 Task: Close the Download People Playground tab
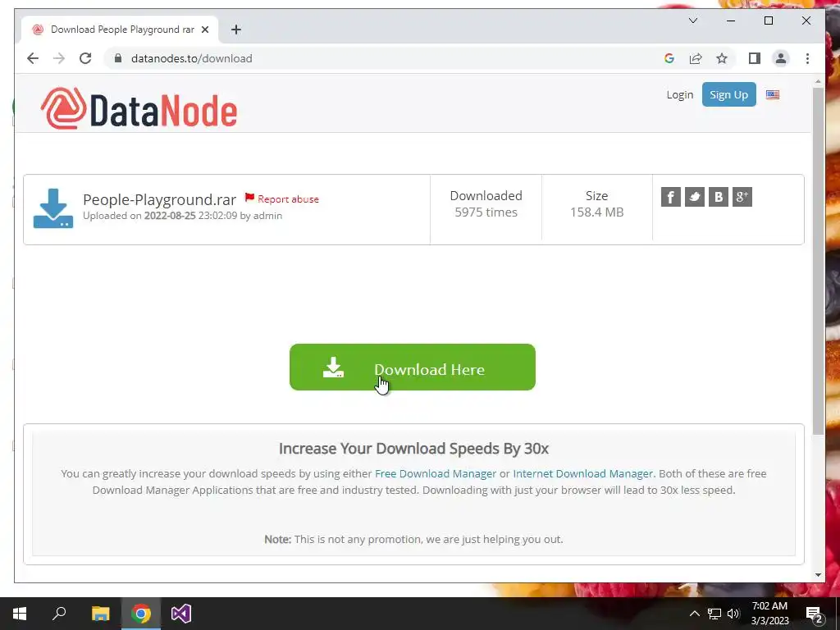click(204, 30)
